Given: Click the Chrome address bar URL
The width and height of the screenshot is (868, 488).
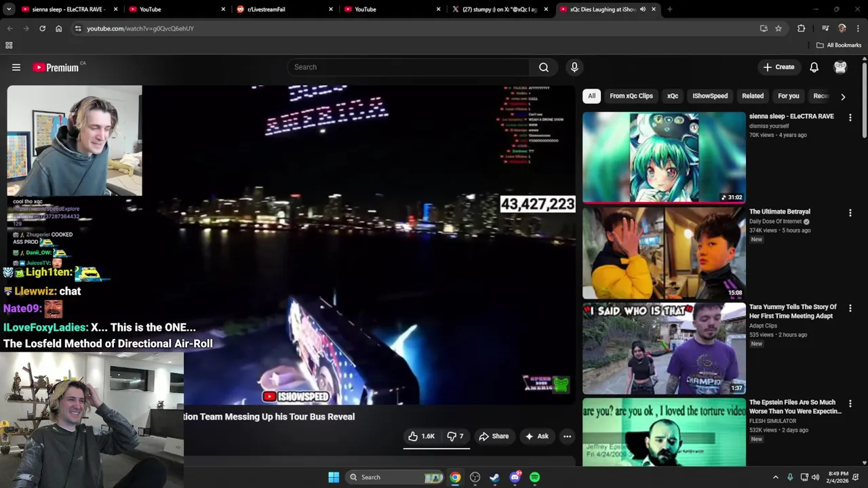Looking at the screenshot, I should [140, 28].
